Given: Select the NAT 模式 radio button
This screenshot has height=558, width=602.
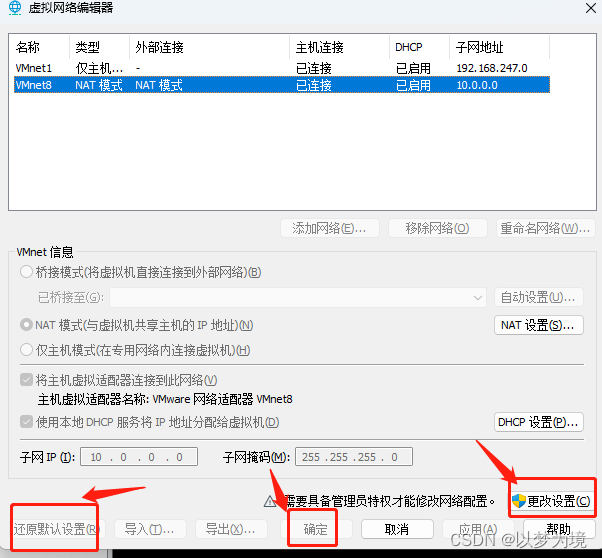Looking at the screenshot, I should (x=26, y=325).
